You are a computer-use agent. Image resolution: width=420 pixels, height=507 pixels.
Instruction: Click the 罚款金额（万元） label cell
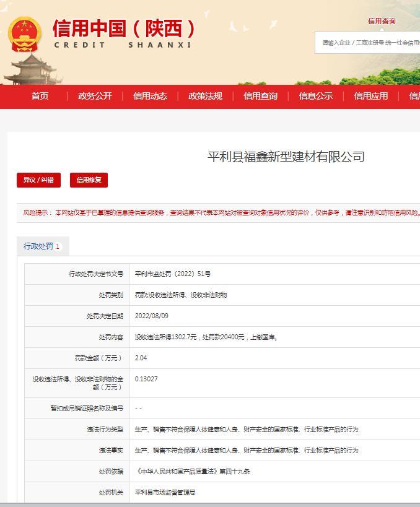point(77,358)
